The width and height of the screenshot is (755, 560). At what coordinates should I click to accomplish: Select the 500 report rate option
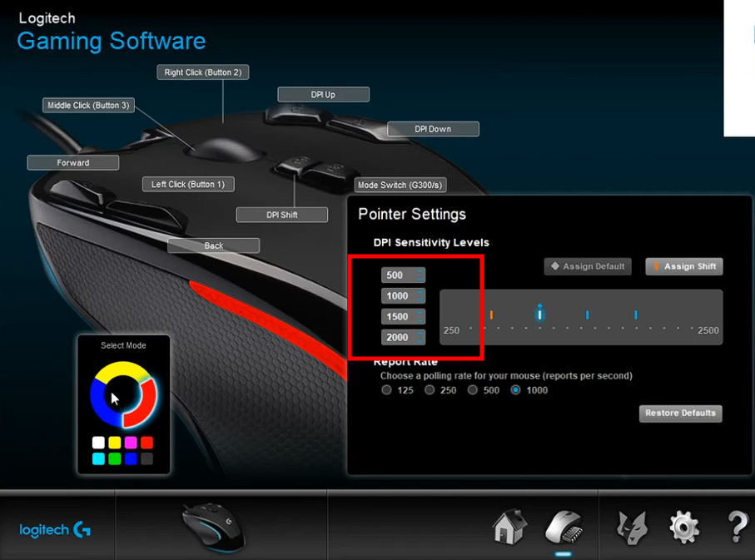472,390
